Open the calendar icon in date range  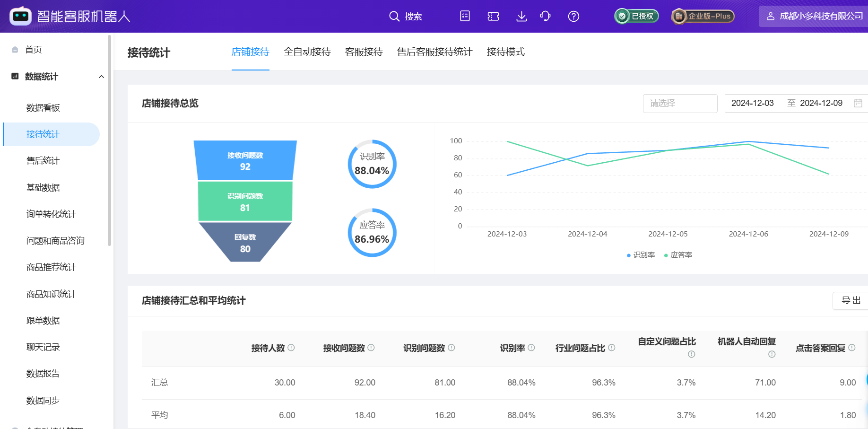[858, 103]
